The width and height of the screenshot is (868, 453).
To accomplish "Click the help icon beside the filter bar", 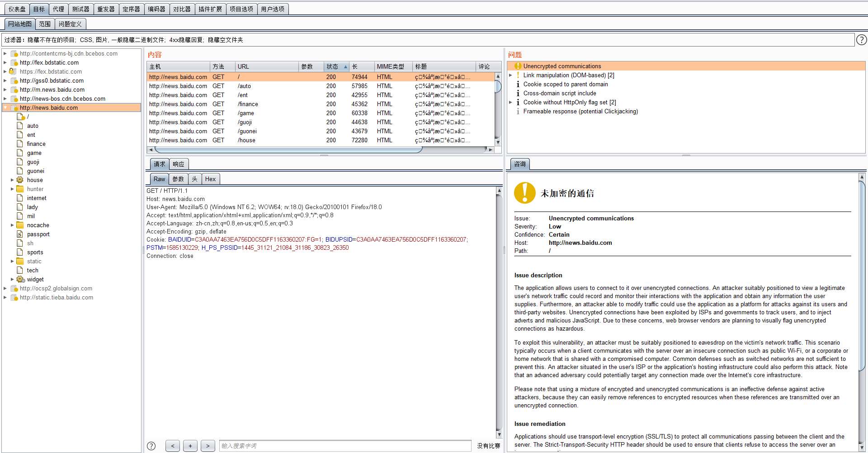I will 861,40.
